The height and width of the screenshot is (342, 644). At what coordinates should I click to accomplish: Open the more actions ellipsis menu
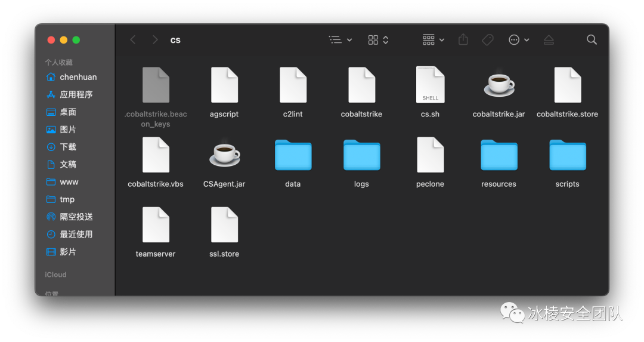click(519, 40)
